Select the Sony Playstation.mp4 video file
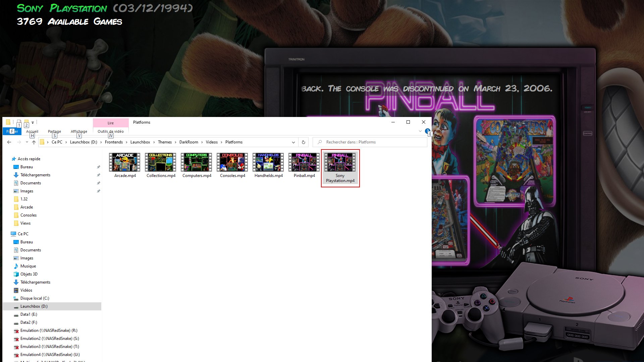644x362 pixels. click(x=340, y=168)
